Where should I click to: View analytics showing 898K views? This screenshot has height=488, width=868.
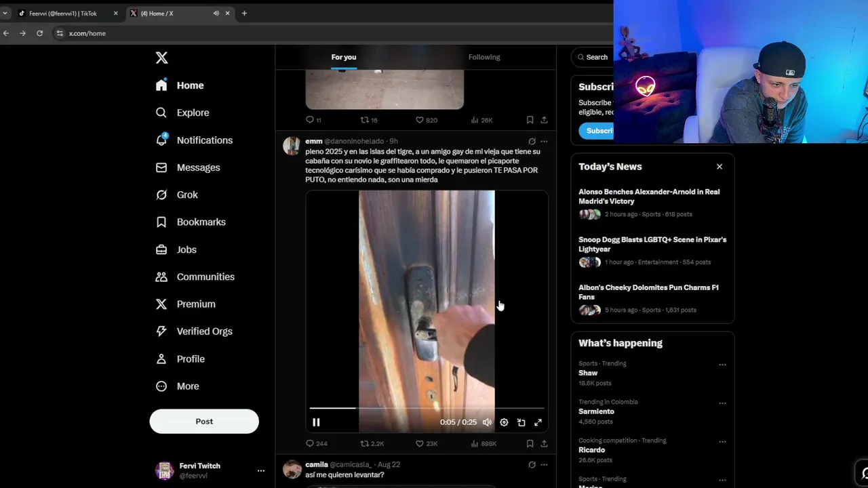(x=484, y=443)
